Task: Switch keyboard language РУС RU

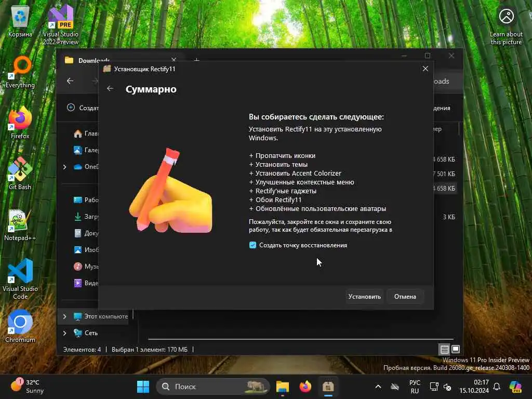Action: click(415, 387)
